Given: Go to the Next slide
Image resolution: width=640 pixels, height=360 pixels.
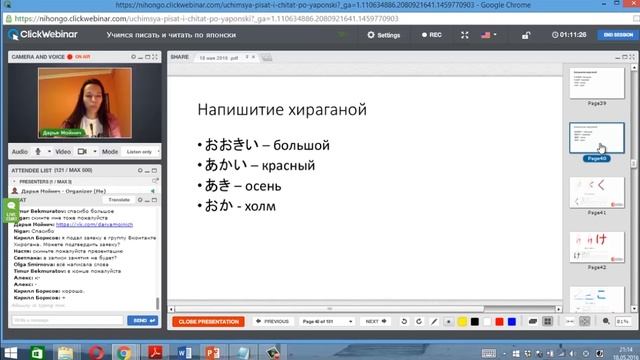Looking at the screenshot, I should 376,322.
